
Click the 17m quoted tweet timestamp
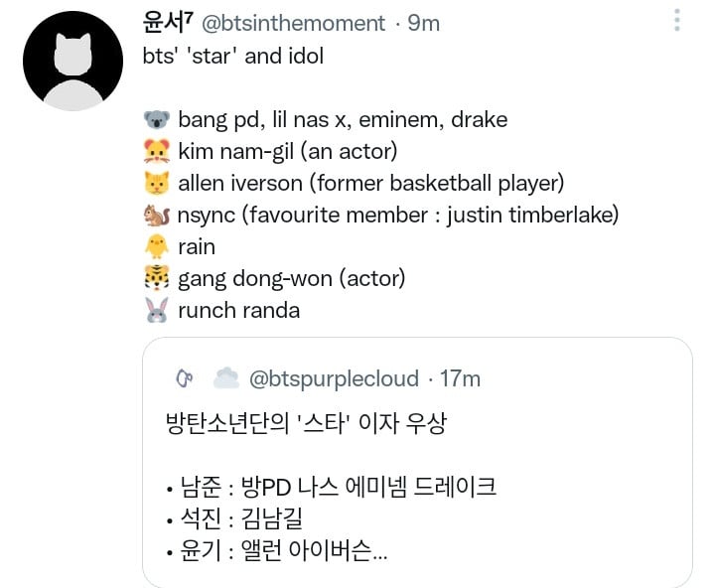coord(460,378)
